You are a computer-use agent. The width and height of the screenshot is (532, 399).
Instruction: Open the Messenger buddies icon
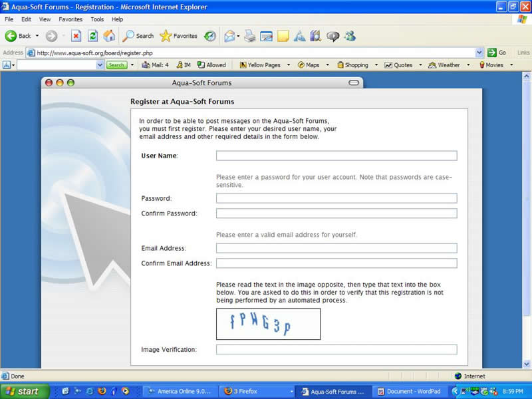tap(350, 36)
